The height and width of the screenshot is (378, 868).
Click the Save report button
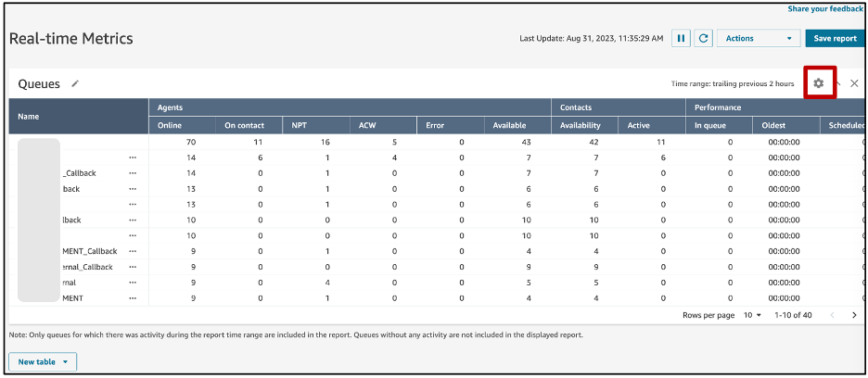[835, 39]
